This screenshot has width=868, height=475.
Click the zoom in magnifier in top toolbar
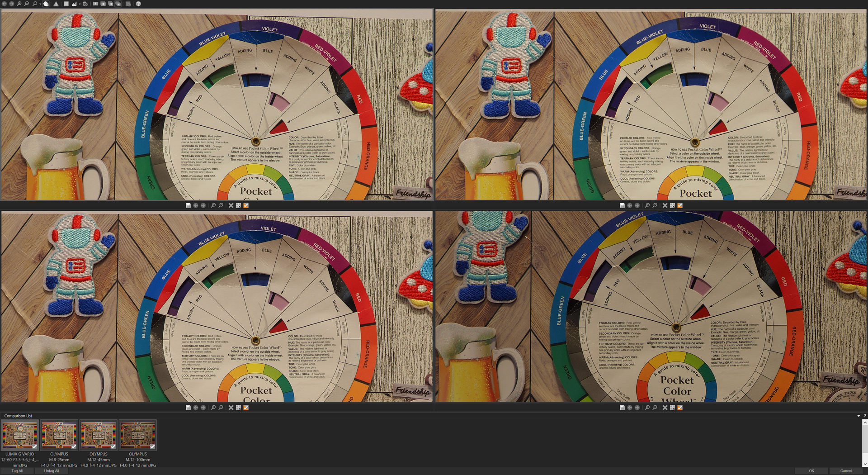click(19, 4)
